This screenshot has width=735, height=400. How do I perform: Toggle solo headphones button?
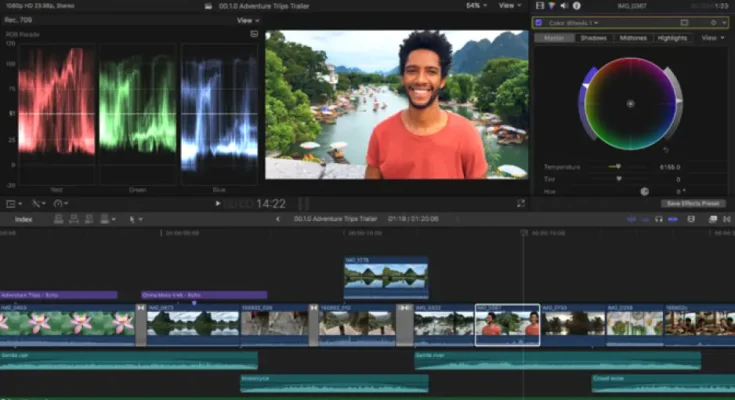coord(659,219)
